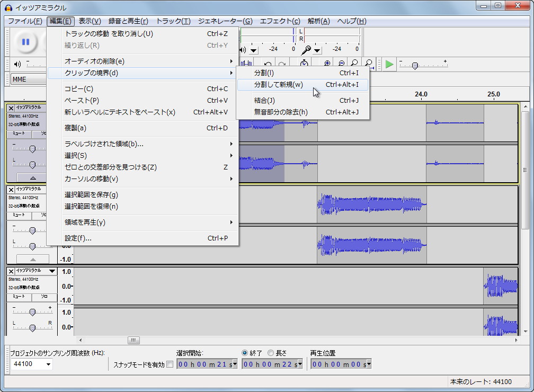Open the ジェネレーター(G) menu
This screenshot has width=534, height=392.
225,21
